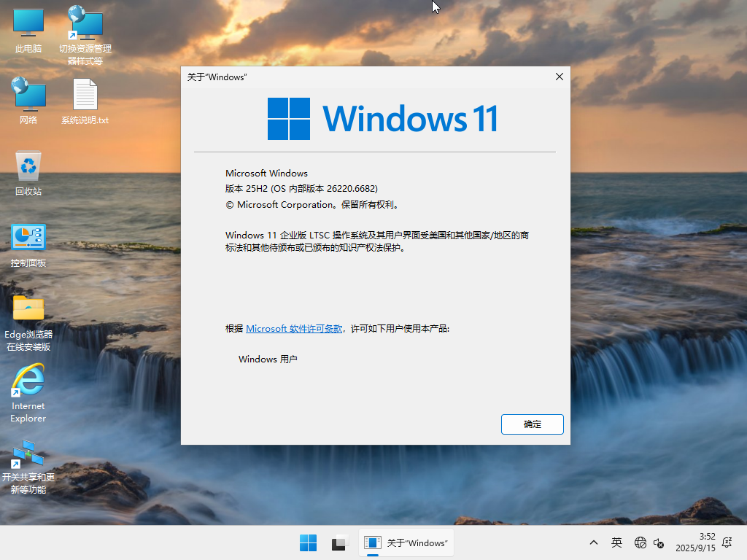The width and height of the screenshot is (747, 560).
Task: Activate 关于"Windows" taskbar button
Action: pos(406,542)
